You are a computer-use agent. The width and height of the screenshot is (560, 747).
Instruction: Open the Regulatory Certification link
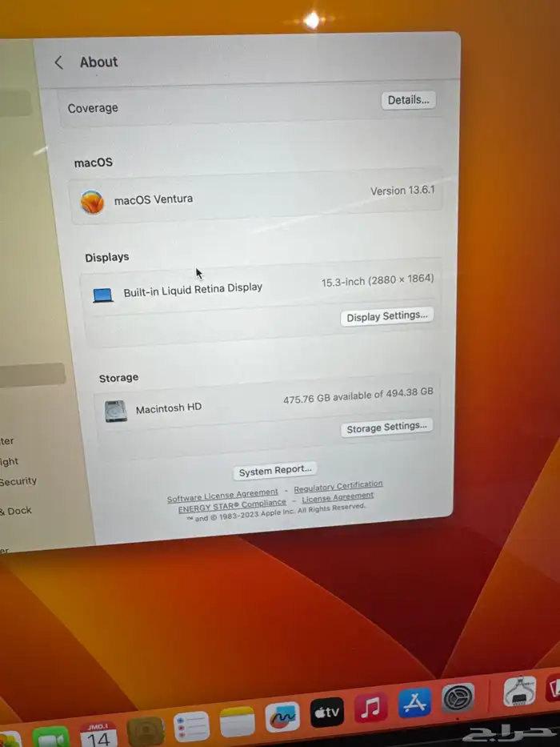tap(338, 487)
